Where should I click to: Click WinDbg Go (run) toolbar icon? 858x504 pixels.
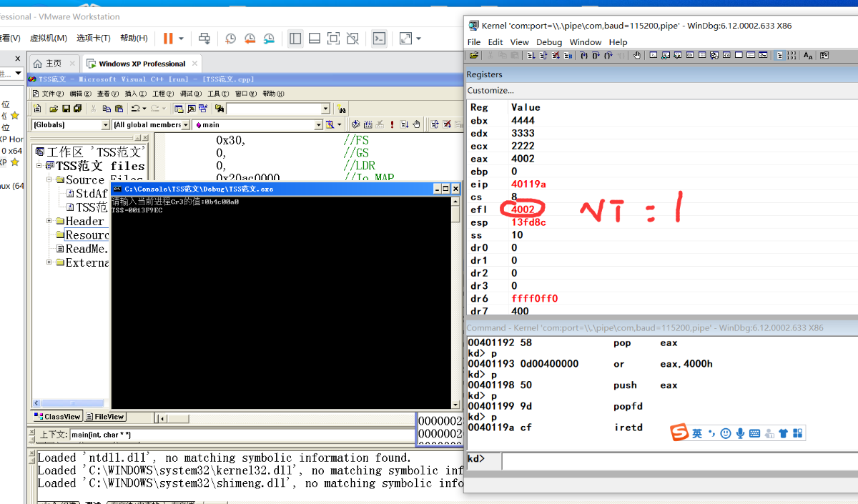(531, 55)
